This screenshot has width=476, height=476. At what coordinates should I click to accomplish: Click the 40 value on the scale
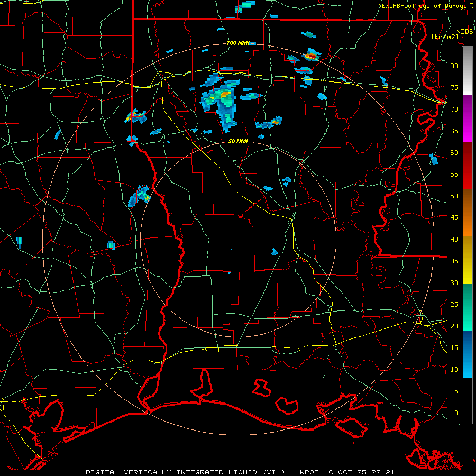pyautogui.click(x=454, y=239)
